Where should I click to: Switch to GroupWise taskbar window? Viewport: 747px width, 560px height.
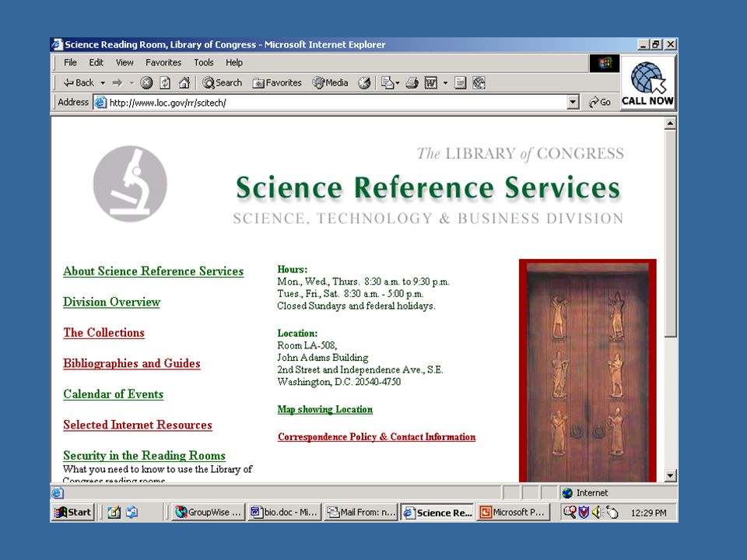(208, 513)
